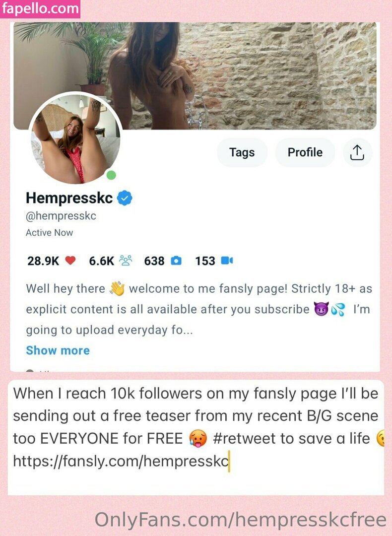Click the OnlyFans.com/hempresskcfree watermark
The image size is (392, 536).
point(240,520)
